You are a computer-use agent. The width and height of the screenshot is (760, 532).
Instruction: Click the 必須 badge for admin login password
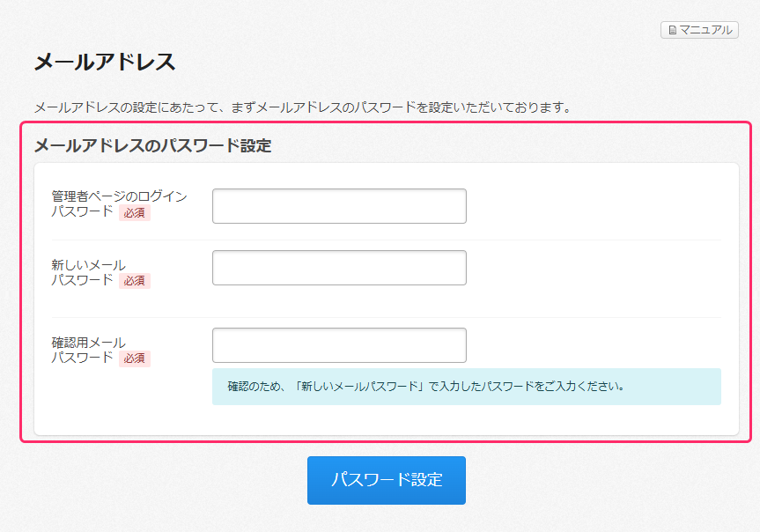point(135,213)
